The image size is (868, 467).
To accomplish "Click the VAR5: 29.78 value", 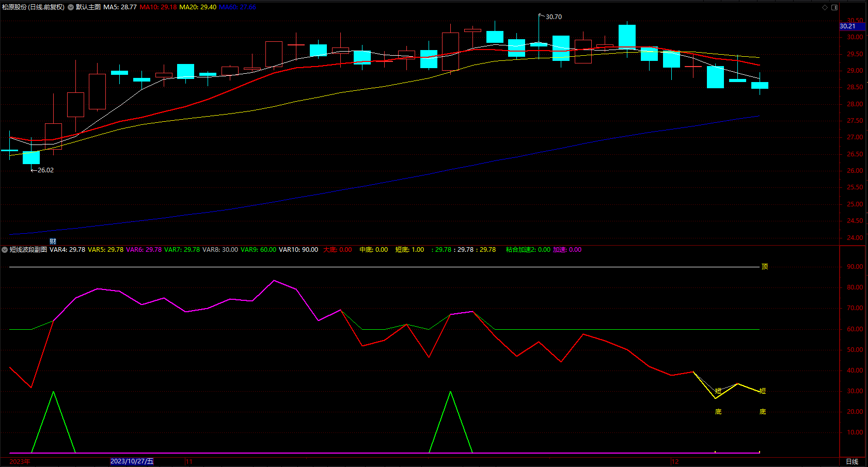I will tap(106, 250).
